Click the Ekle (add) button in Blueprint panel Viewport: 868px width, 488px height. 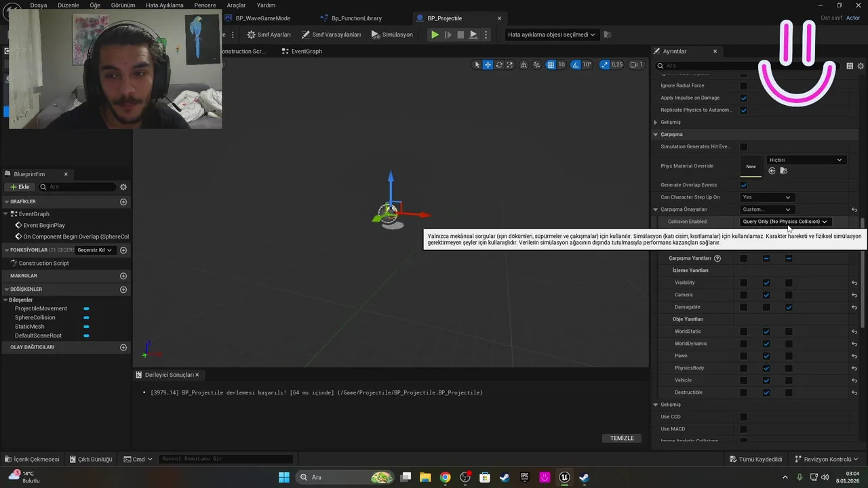click(x=20, y=187)
